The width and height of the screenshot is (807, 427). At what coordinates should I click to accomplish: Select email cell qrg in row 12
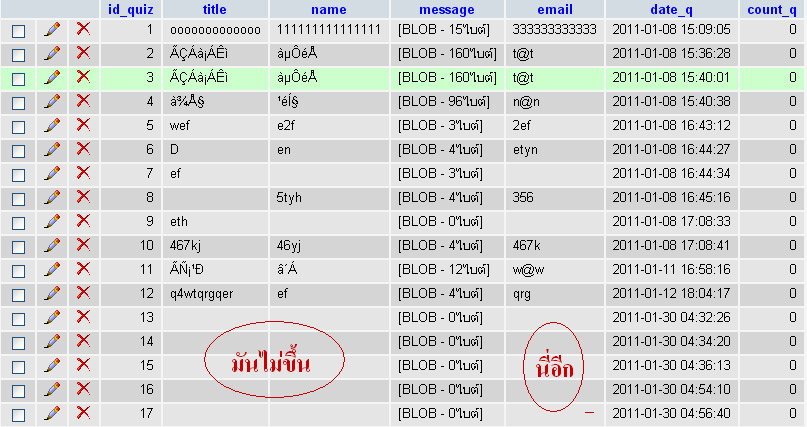coord(522,294)
